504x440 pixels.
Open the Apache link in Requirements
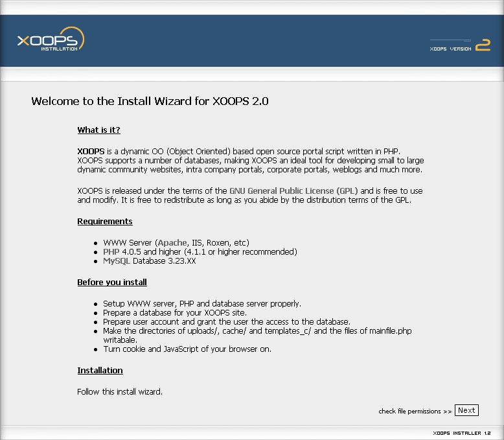[172, 242]
